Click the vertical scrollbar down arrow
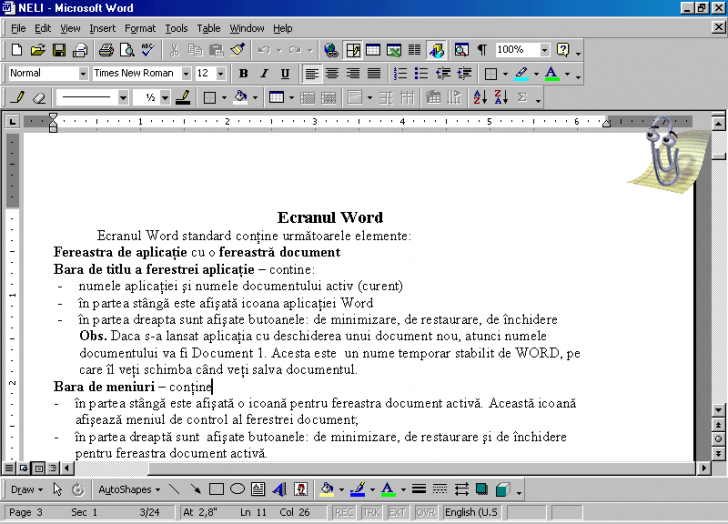This screenshot has width=728, height=524. [x=718, y=410]
